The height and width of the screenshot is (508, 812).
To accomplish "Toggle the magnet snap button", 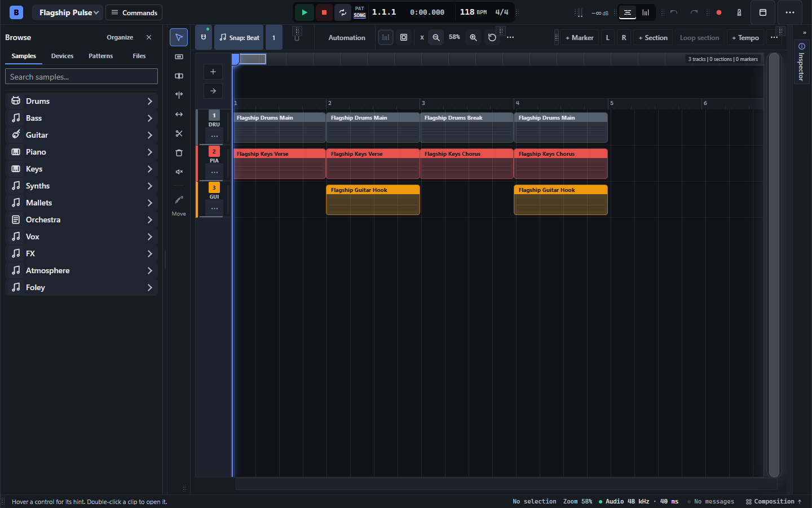I will (x=204, y=37).
